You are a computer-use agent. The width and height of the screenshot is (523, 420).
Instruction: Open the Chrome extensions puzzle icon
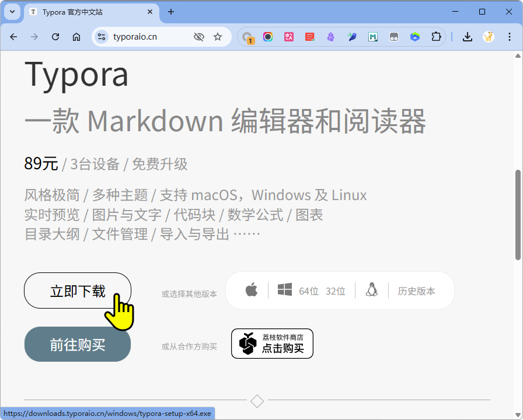(x=436, y=37)
